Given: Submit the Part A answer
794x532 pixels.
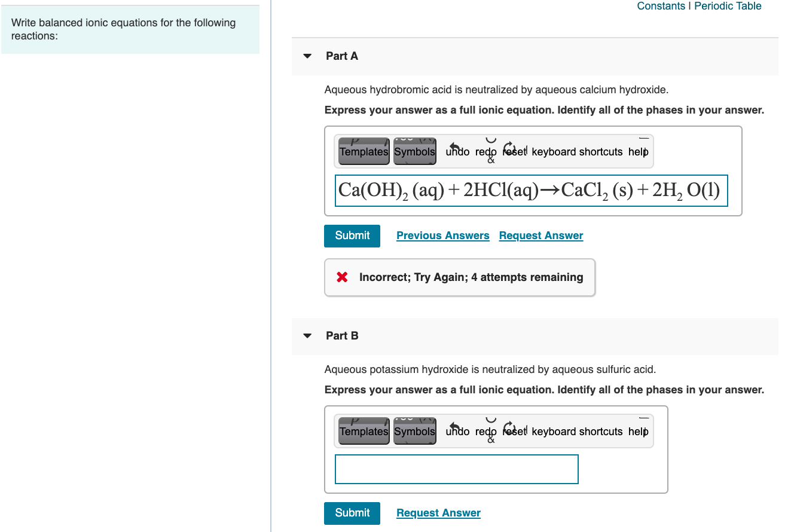Looking at the screenshot, I should point(352,236).
